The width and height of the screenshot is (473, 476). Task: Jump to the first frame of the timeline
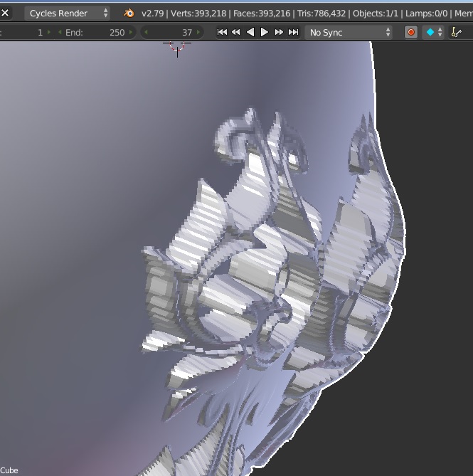[222, 32]
